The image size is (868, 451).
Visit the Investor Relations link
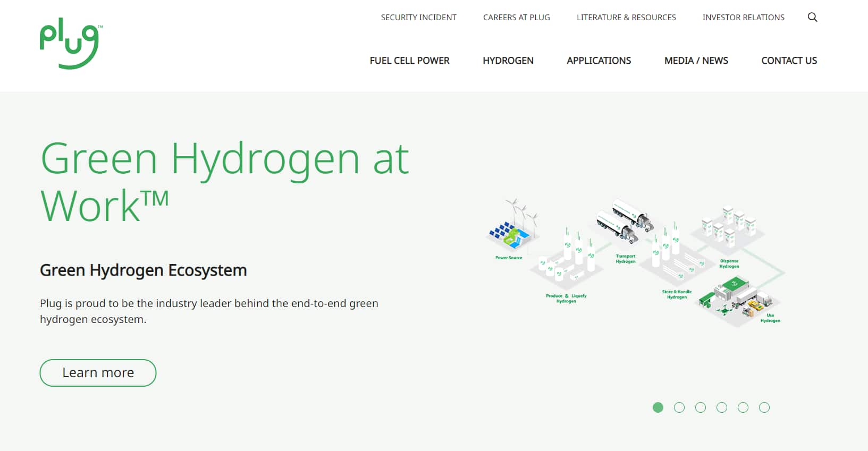coord(743,18)
